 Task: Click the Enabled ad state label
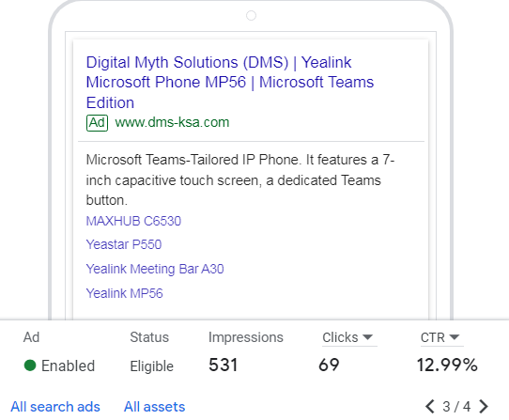tap(68, 366)
